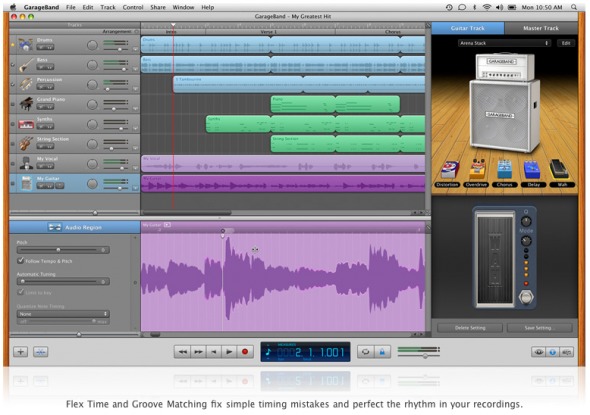Click the Arena Stack amplifier image
The width and height of the screenshot is (590, 415).
pos(504,102)
